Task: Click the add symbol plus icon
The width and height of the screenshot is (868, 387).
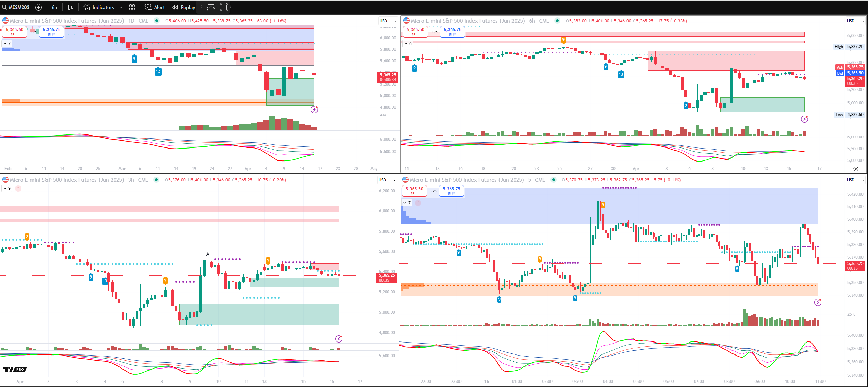Action: coord(38,7)
